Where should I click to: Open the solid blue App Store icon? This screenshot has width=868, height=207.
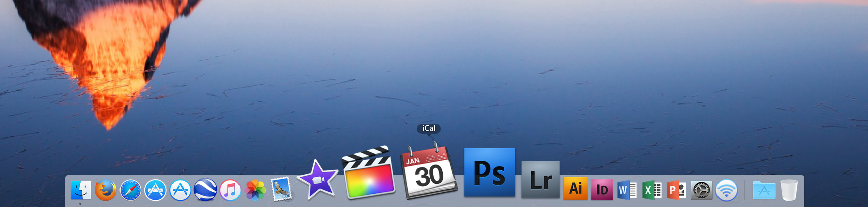(x=156, y=190)
